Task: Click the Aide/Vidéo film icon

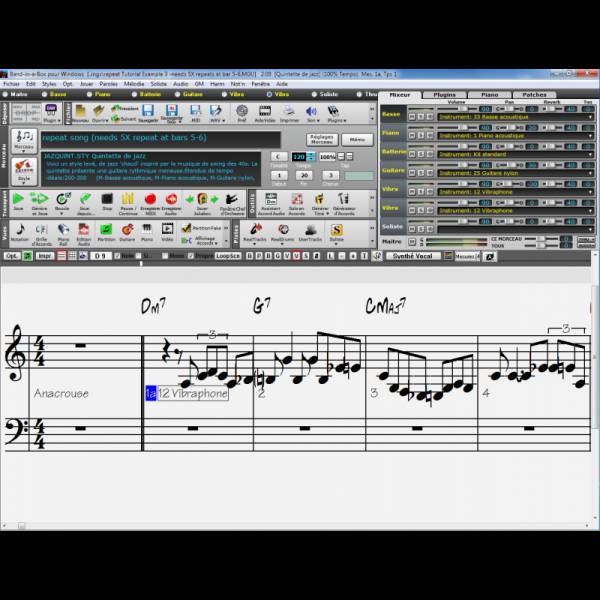Action: (x=265, y=113)
